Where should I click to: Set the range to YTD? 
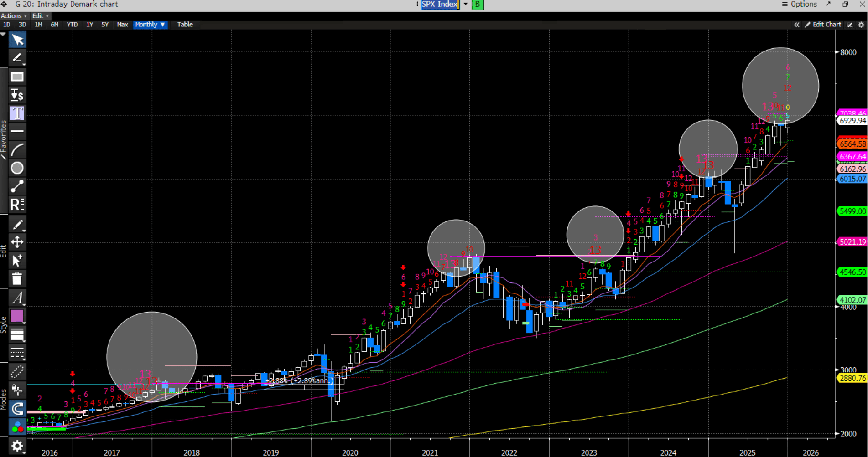click(x=72, y=25)
